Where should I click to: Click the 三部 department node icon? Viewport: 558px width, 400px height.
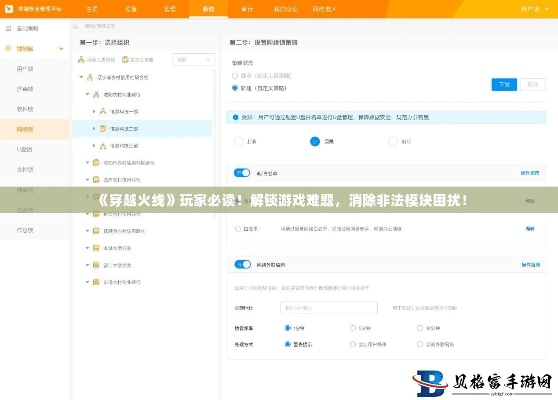pos(103,146)
